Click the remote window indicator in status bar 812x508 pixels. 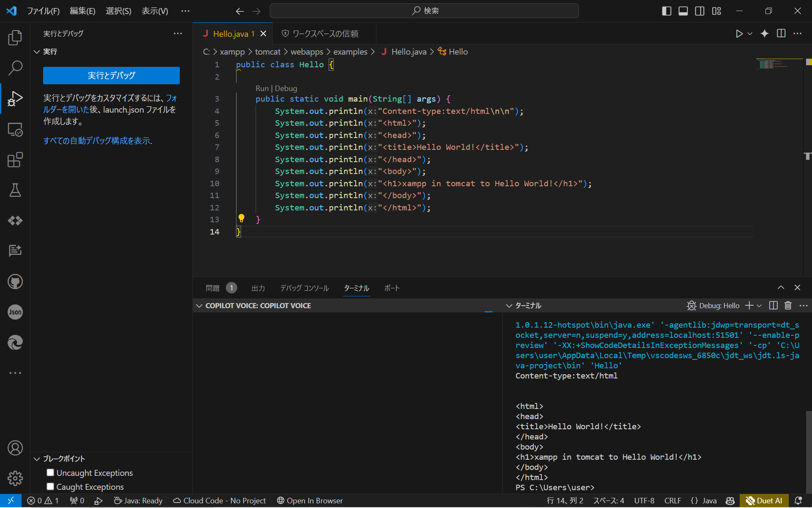(11, 501)
